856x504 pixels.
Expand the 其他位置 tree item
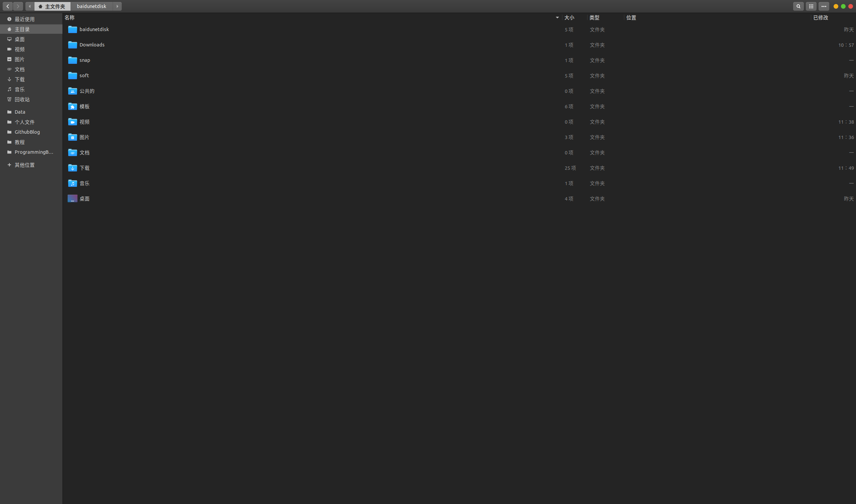point(8,165)
